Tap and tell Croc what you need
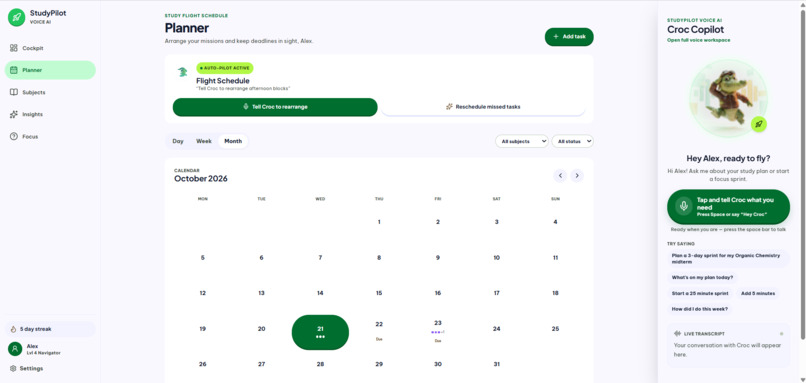 click(x=728, y=206)
